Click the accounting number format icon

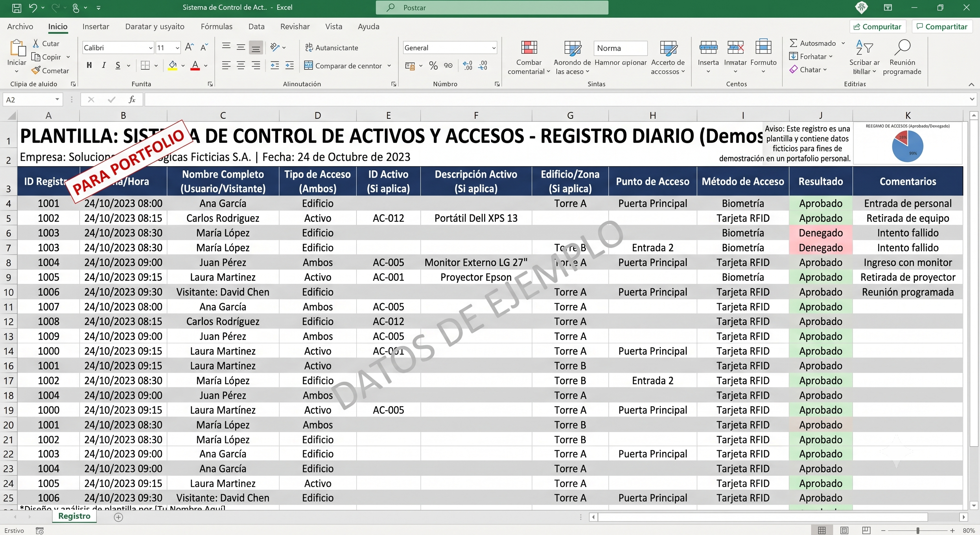(x=410, y=65)
